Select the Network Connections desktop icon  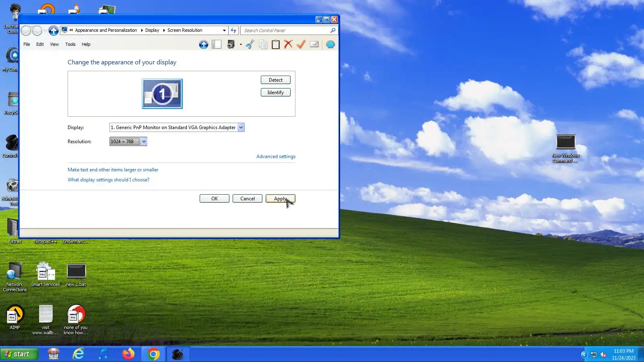(15, 277)
